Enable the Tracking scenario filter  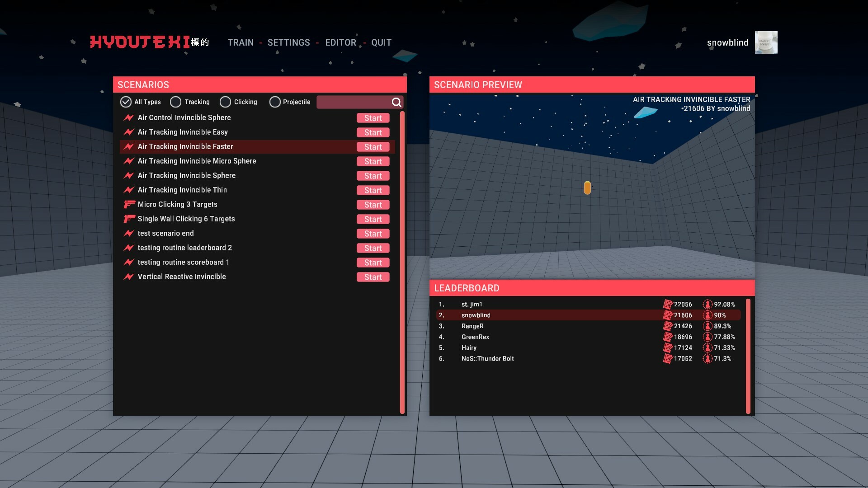pyautogui.click(x=175, y=102)
